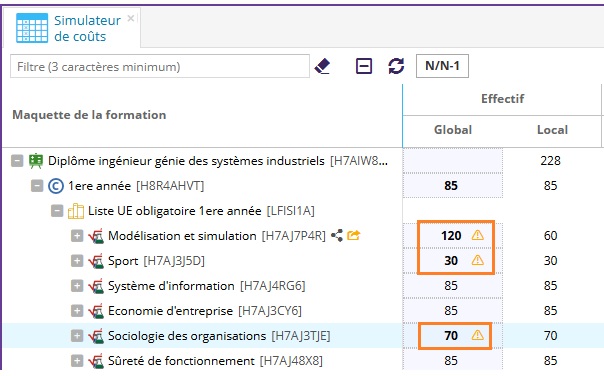Toggle the N/N-1 button
Viewport: 604px width, 376px height.
[x=442, y=66]
